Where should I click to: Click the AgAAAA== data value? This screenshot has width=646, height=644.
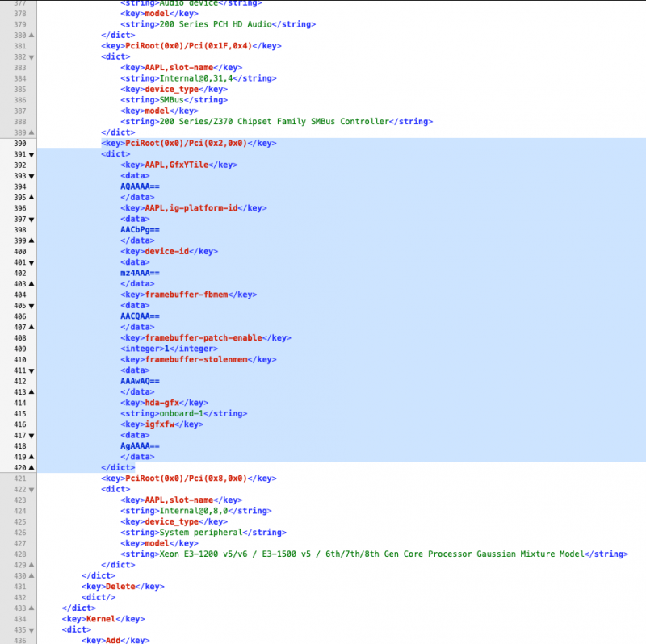(140, 446)
